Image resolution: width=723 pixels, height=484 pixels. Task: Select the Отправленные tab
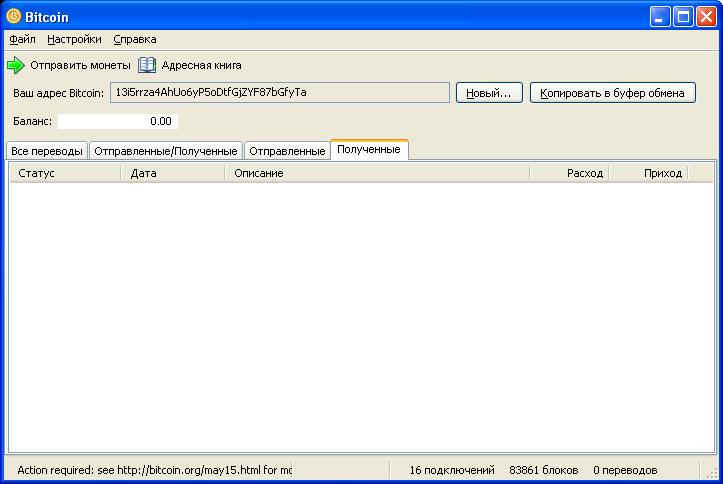[287, 151]
